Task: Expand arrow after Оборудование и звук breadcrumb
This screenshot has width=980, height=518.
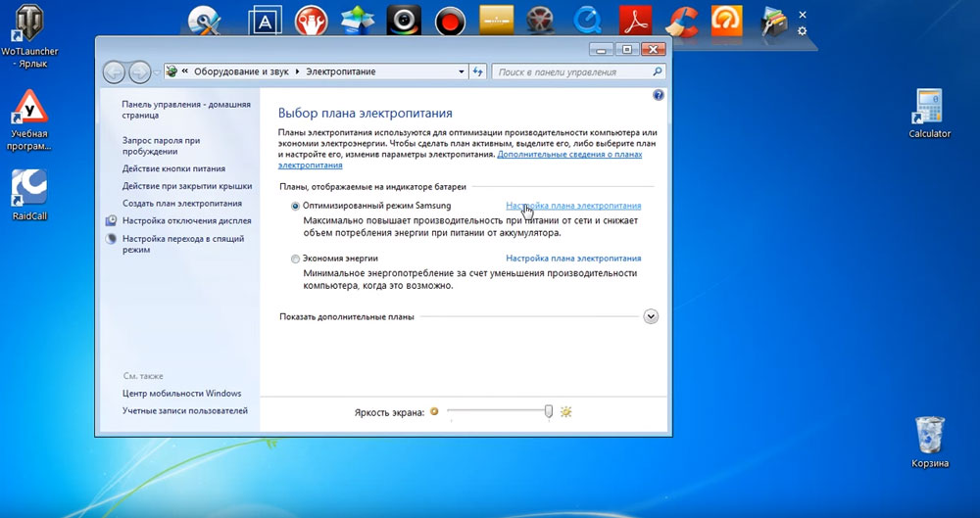Action: click(x=298, y=71)
